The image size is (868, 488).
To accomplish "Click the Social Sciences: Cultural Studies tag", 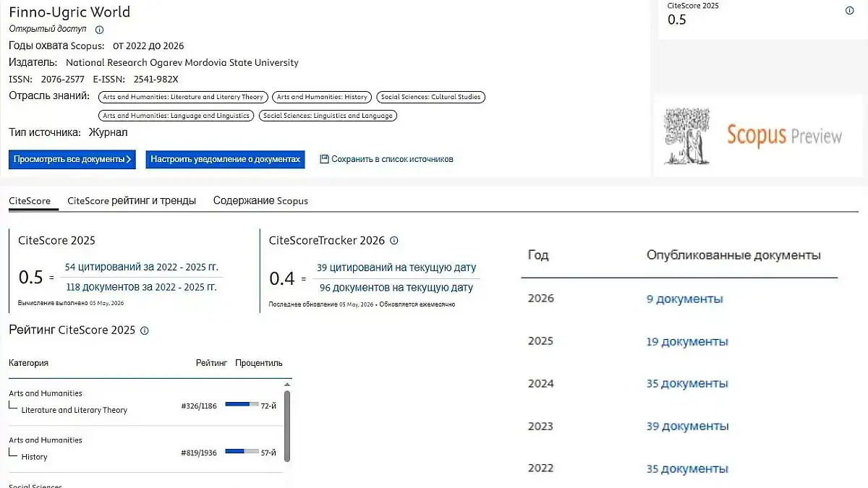I will click(431, 97).
